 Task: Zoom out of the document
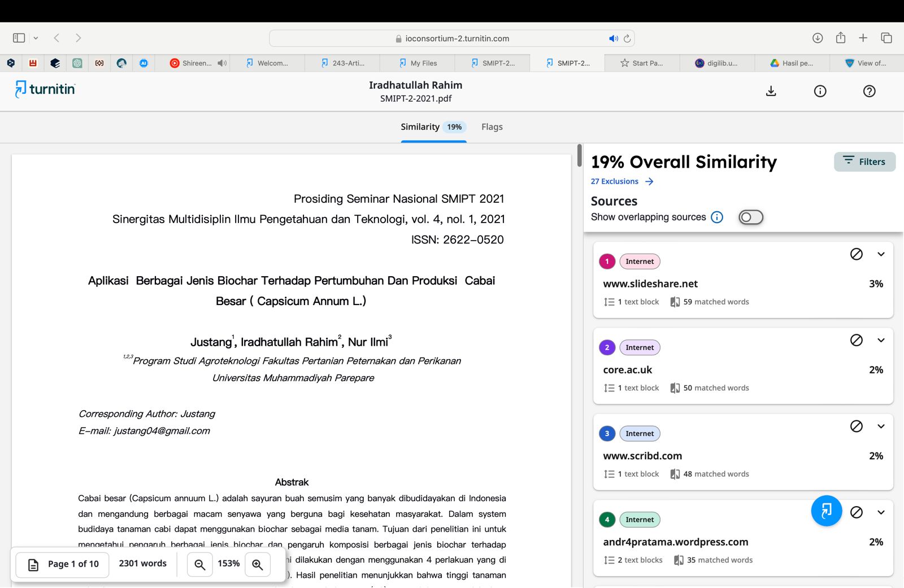click(199, 564)
